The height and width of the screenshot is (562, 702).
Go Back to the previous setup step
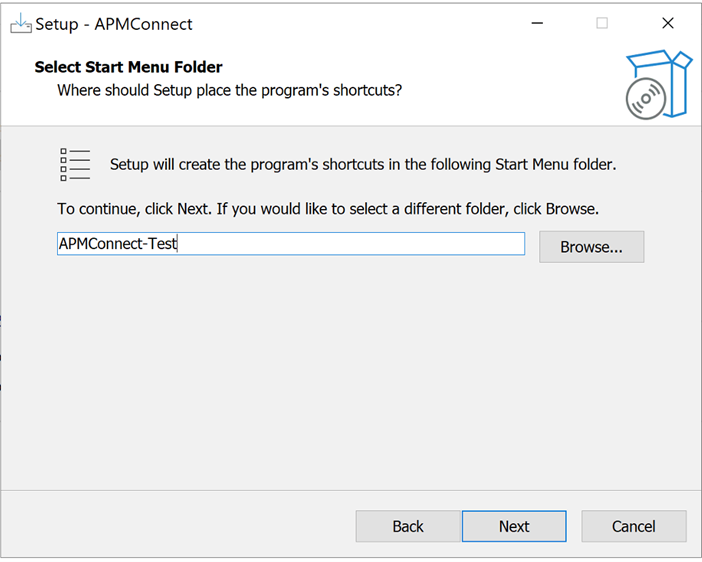408,526
